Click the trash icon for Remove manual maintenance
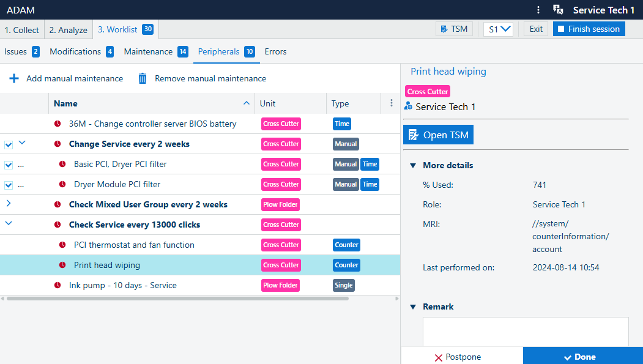 [143, 78]
